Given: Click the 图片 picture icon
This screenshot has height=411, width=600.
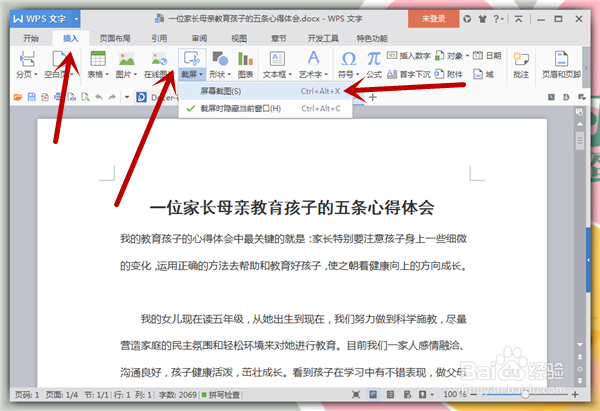Looking at the screenshot, I should (x=127, y=59).
